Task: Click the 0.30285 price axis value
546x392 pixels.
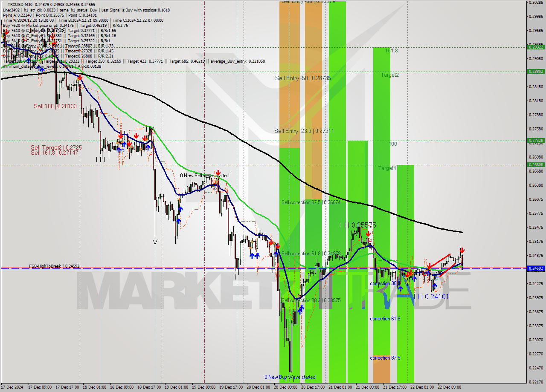Action: tap(536, 3)
